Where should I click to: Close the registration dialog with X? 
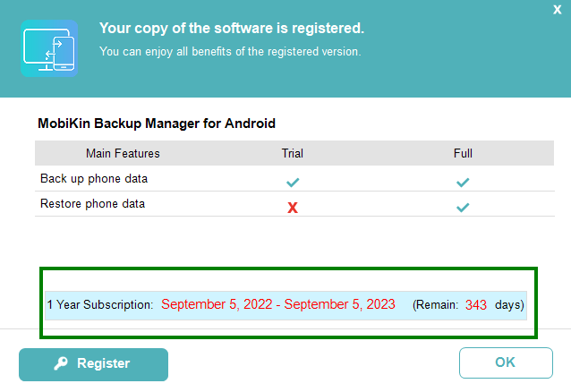[558, 9]
